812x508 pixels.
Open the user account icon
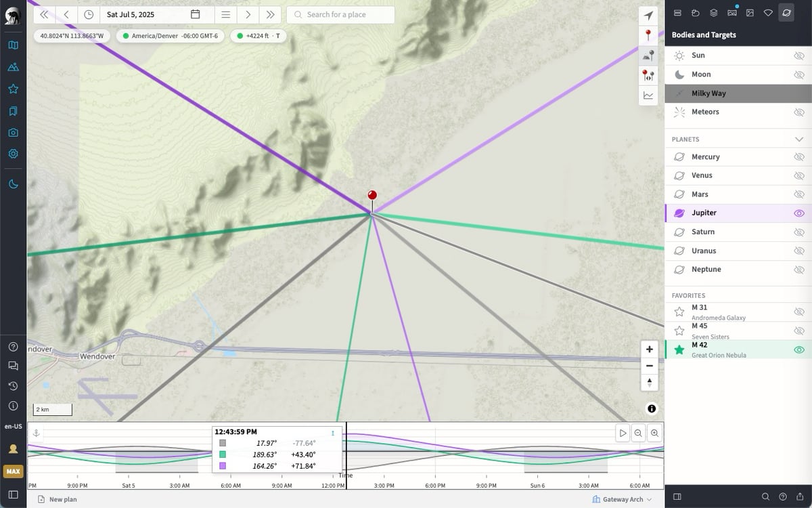coord(13,448)
